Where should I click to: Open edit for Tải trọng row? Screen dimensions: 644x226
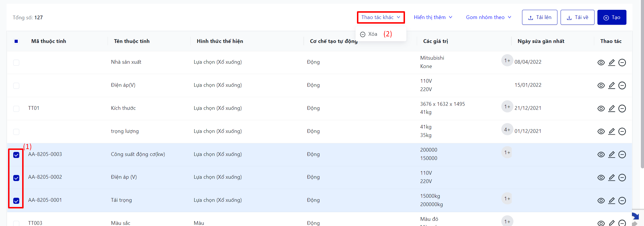(611, 201)
